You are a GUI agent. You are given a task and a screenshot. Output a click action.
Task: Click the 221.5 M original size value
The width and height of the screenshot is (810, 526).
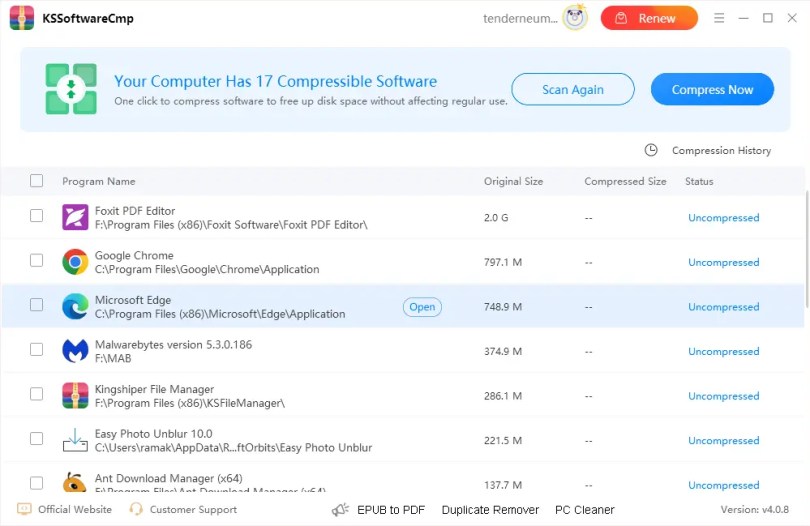503,441
